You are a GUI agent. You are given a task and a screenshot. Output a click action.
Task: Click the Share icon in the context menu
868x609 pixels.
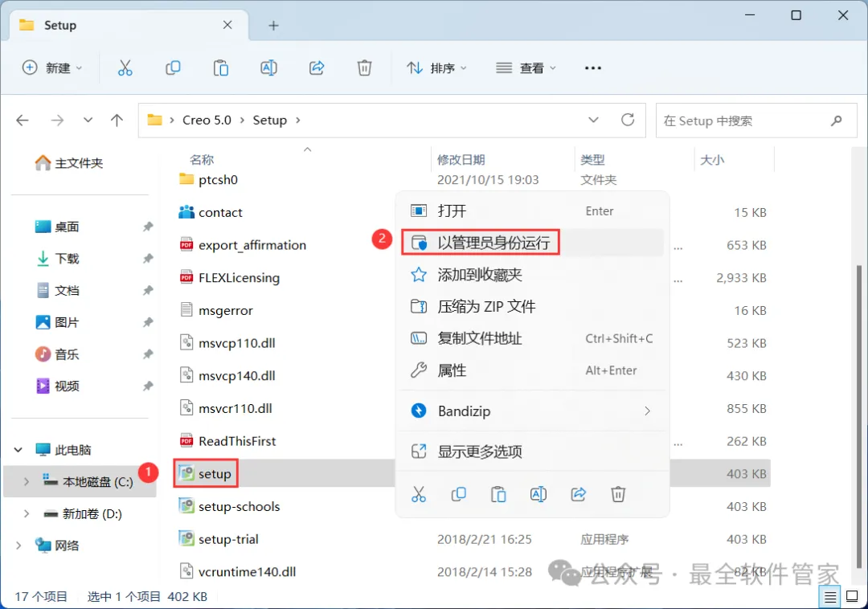[579, 494]
